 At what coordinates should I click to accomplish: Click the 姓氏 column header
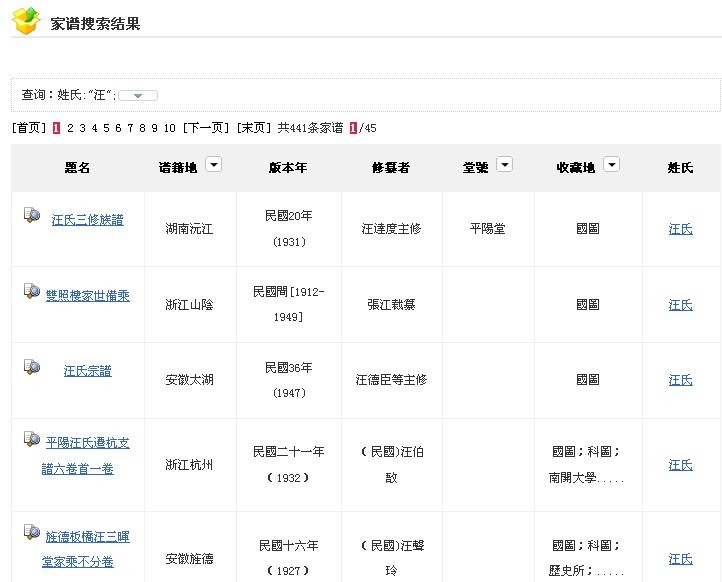tap(681, 168)
